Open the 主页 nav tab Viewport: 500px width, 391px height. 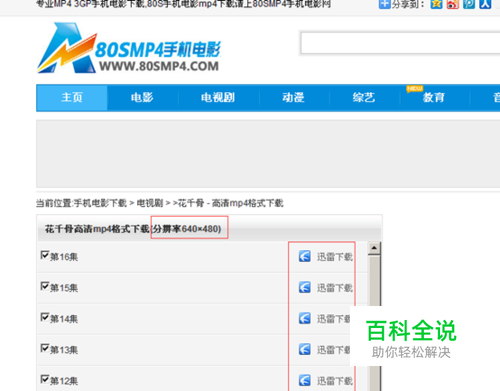pos(72,97)
